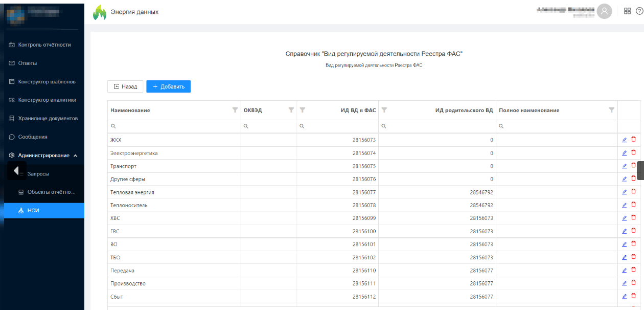Click the edit pencil icon for ЖКХ row
Image resolution: width=644 pixels, height=310 pixels.
pyautogui.click(x=624, y=140)
